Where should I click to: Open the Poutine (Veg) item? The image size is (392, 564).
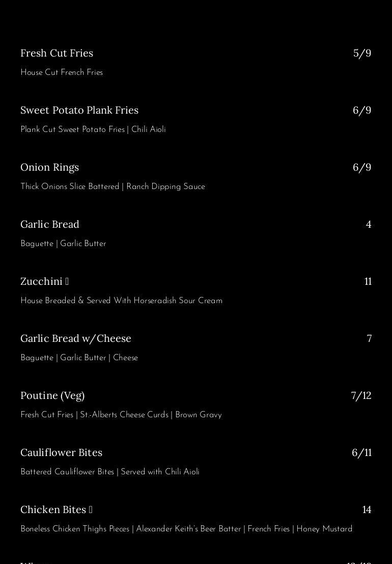[52, 395]
